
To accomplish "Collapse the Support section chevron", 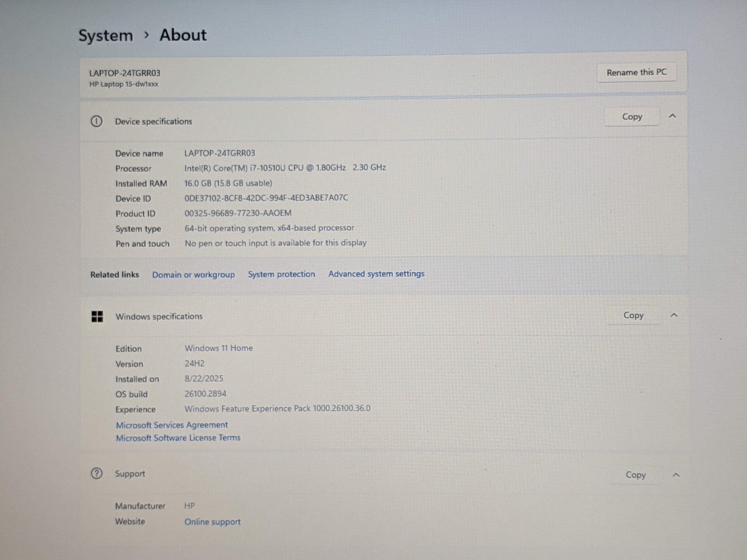I will 676,475.
